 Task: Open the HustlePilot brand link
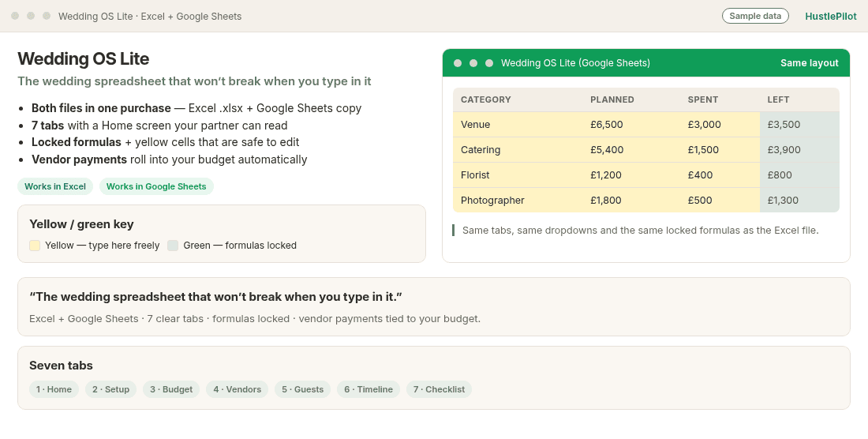coord(830,17)
